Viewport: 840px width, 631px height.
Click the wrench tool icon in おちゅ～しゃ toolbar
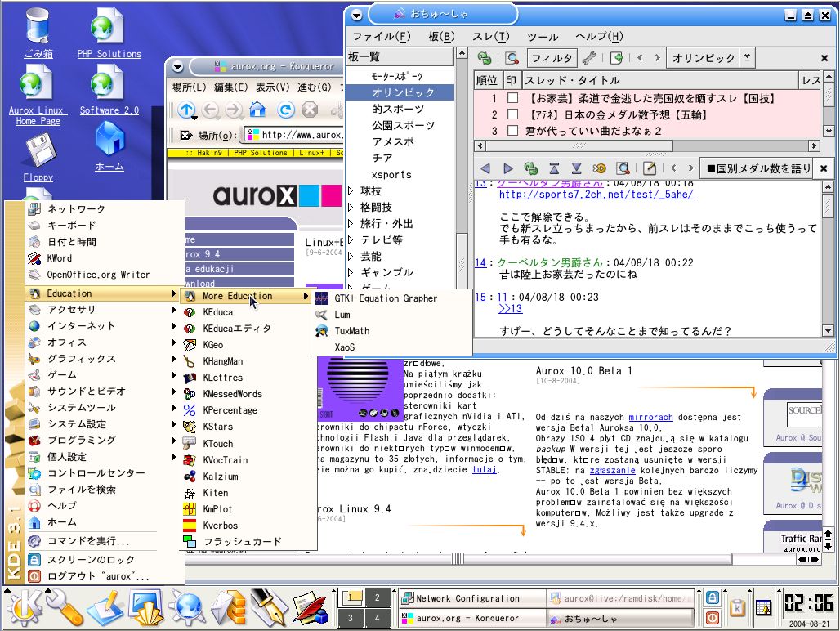[x=589, y=58]
